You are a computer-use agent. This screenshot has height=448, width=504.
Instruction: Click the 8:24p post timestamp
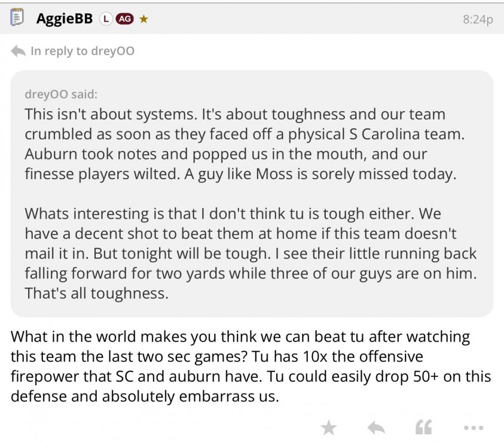pyautogui.click(x=478, y=20)
